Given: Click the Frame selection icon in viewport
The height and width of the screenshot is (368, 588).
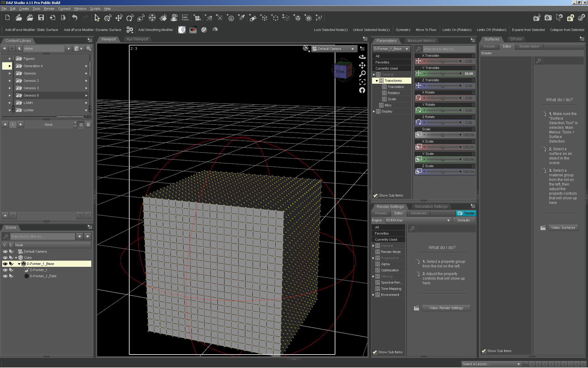Looking at the screenshot, I should [362, 82].
